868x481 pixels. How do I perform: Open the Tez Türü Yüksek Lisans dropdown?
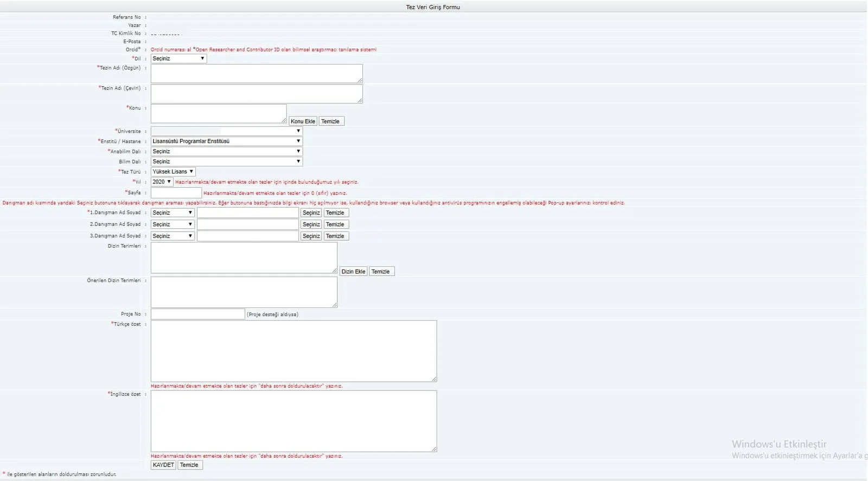pyautogui.click(x=173, y=171)
